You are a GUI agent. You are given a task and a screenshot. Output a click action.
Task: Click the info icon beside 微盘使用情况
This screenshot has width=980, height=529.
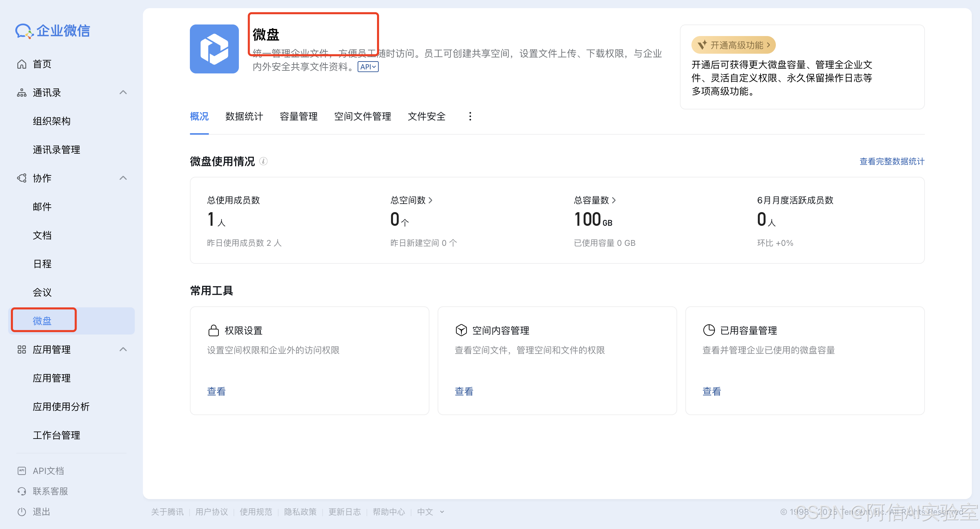point(263,161)
